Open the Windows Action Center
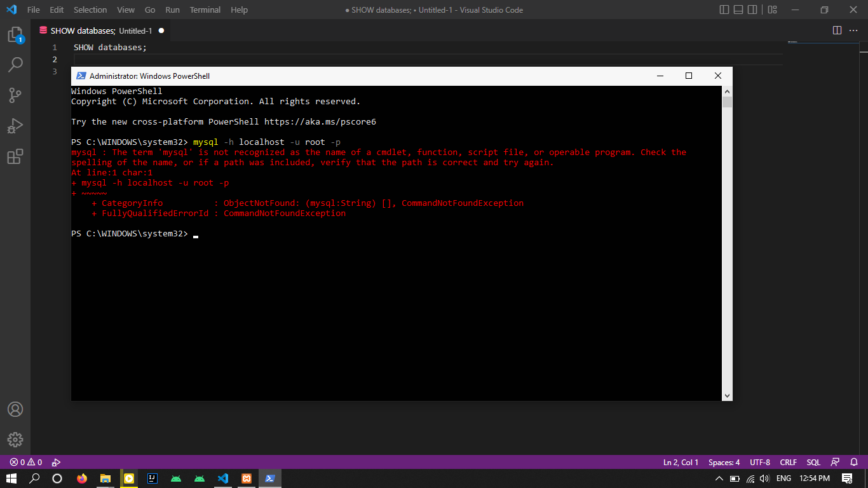Viewport: 868px width, 488px height. tap(847, 478)
